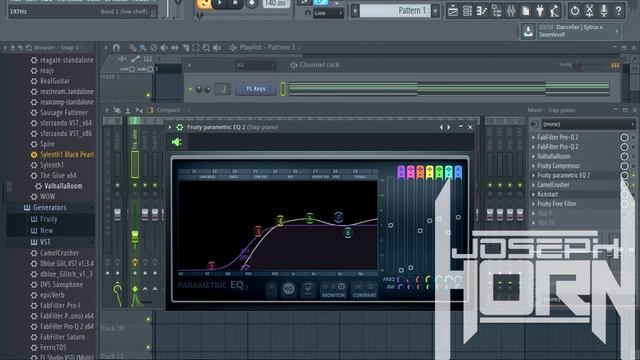Screen dimensions: 640x360
Task: Click the project info page icon
Action: pyautogui.click(x=526, y=11)
